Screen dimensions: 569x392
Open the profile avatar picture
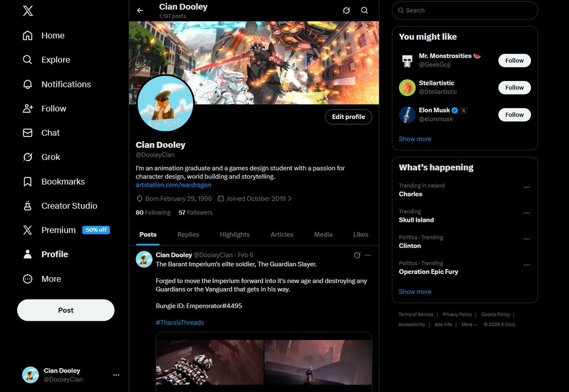pos(165,104)
